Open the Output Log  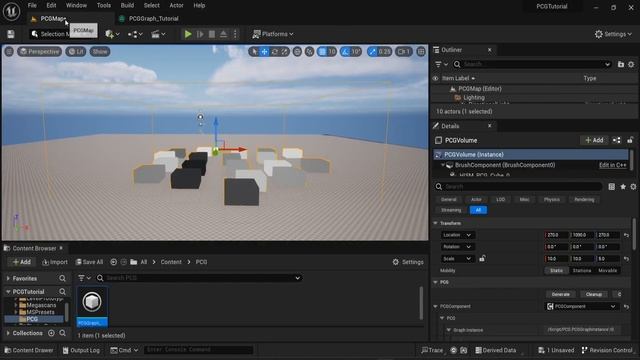(x=81, y=350)
